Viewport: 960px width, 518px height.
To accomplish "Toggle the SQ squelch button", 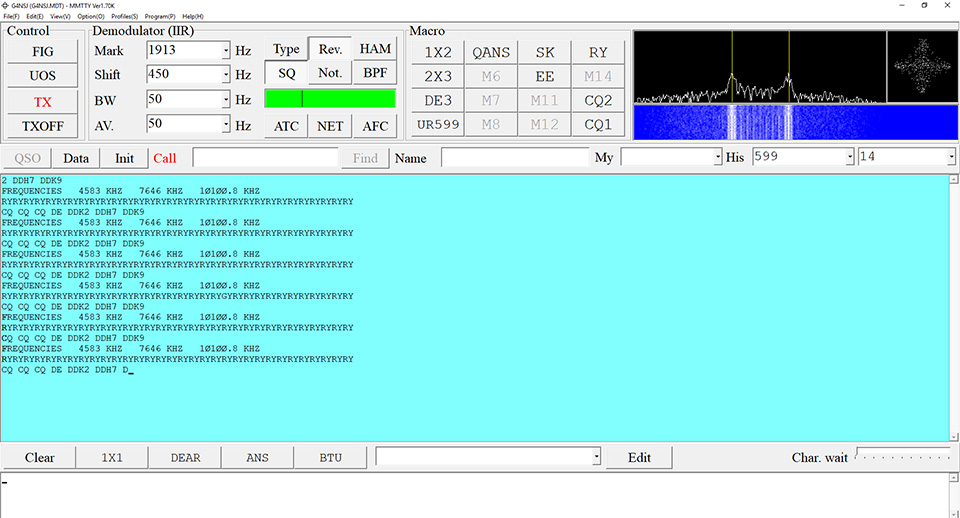I will click(286, 73).
